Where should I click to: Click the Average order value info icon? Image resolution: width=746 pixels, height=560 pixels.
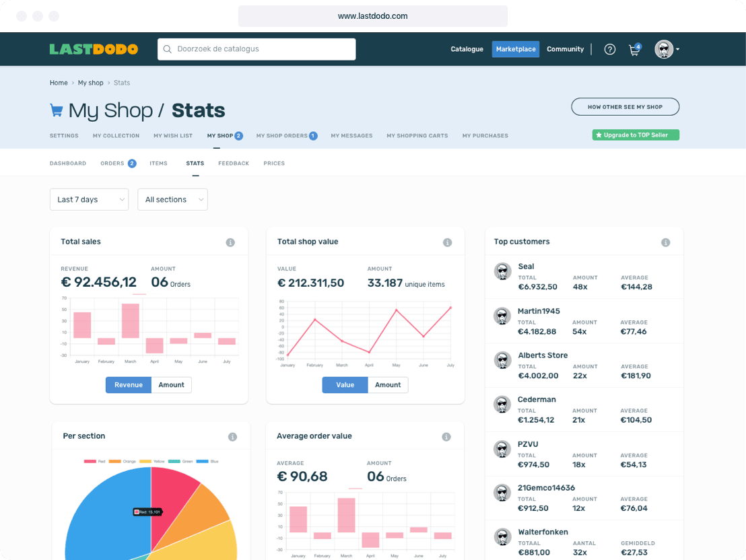click(x=446, y=437)
